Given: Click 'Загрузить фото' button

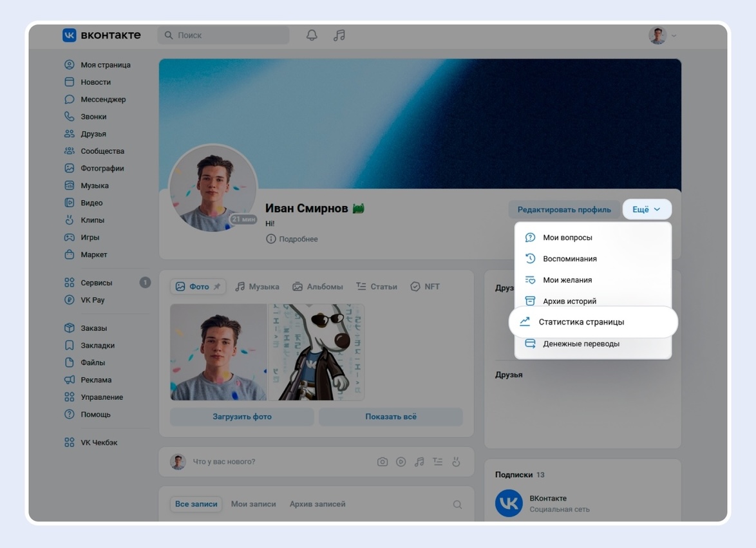Looking at the screenshot, I should [242, 417].
